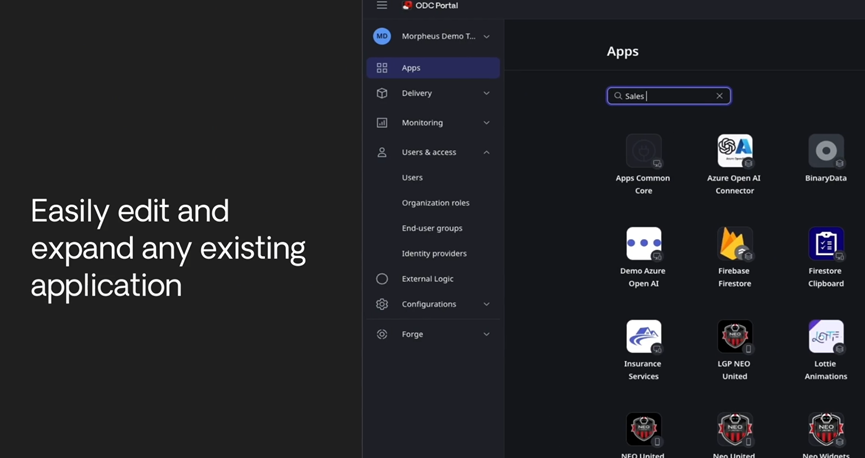Expand the Monitoring menu chevron
Screen dimensions: 865x458
[487, 123]
